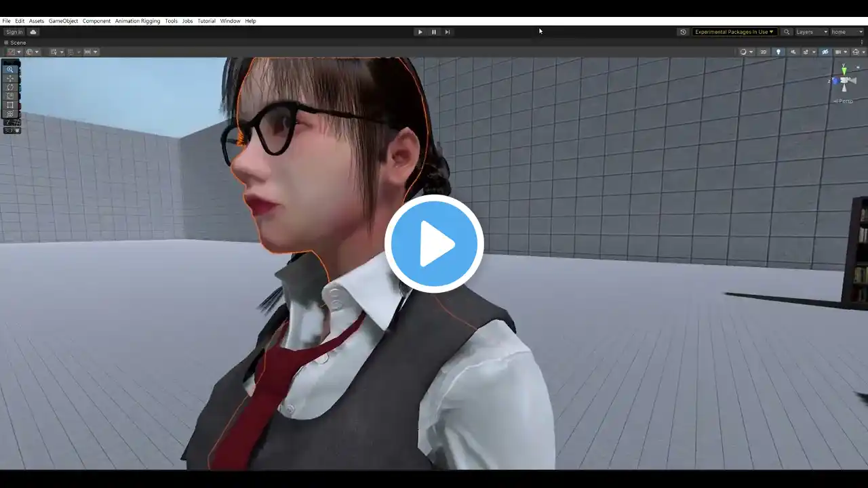Click the scene orientation gizmo
Viewport: 868px width, 488px height.
pyautogui.click(x=844, y=81)
